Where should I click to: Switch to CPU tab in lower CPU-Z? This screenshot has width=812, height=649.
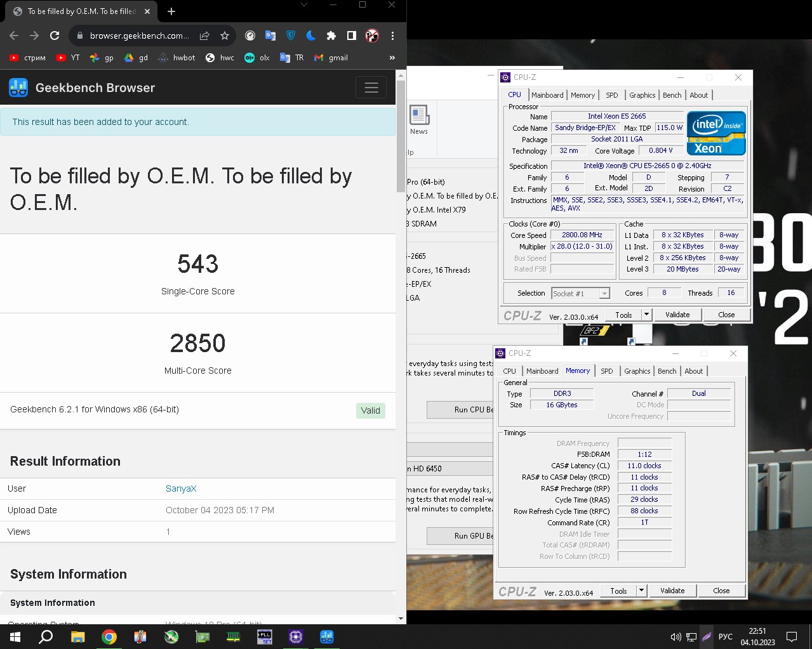coord(509,371)
